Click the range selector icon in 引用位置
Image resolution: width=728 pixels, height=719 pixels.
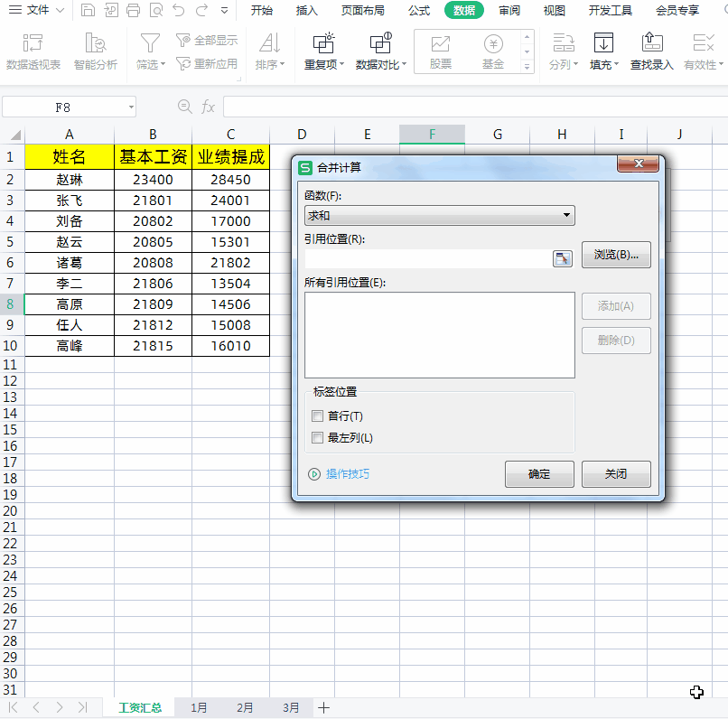coord(562,258)
